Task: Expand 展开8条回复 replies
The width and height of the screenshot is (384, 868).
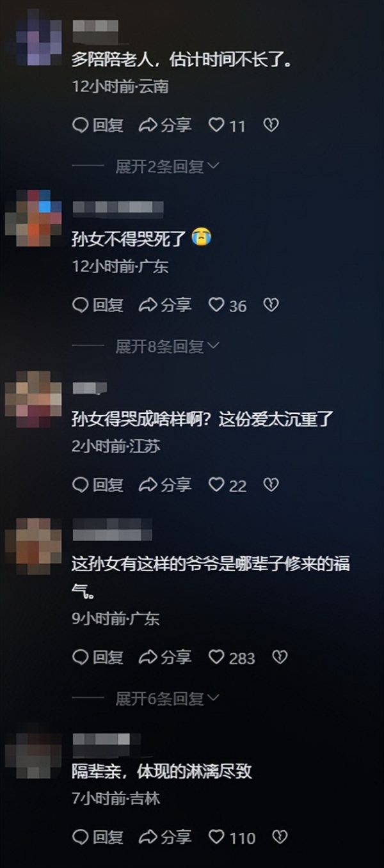Action: [167, 347]
